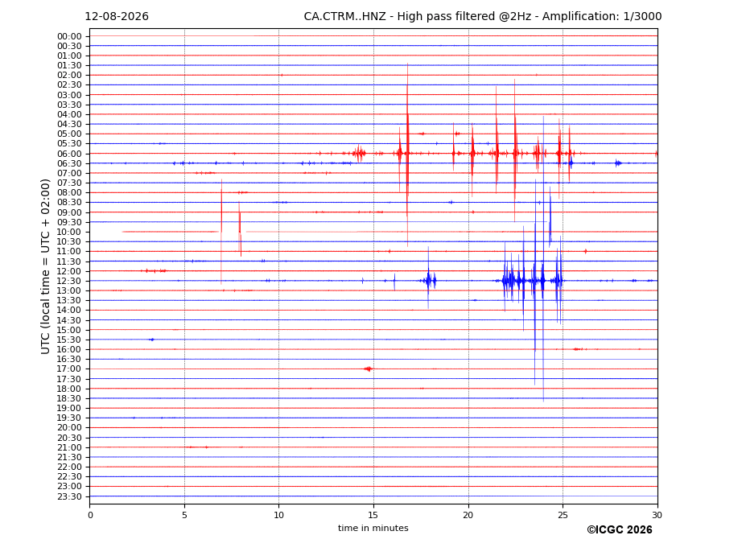
Task: Click the 15:30 time row label
Action: 69,340
